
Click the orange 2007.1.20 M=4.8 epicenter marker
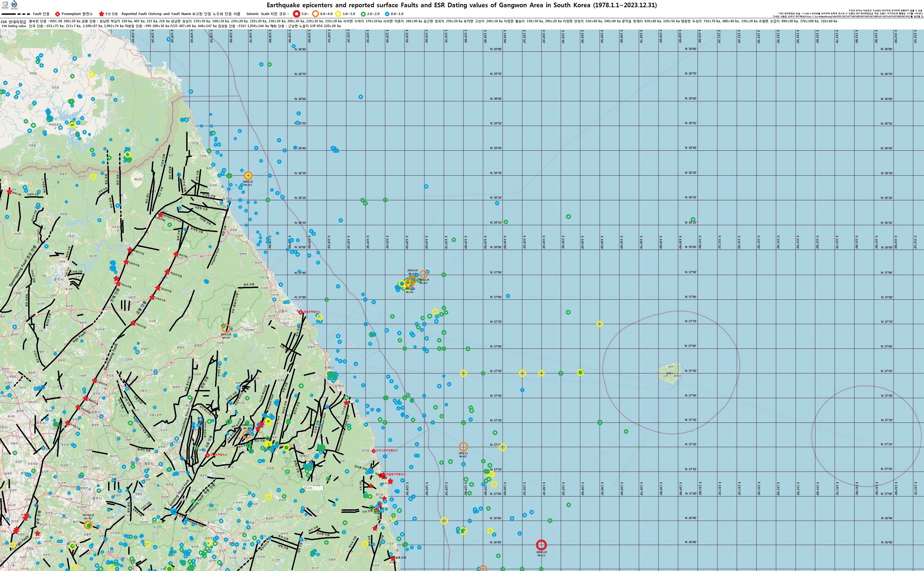(x=226, y=328)
